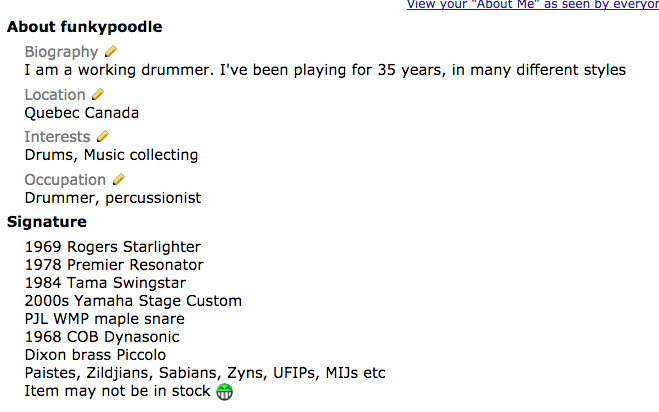Viewport: 659px width, 412px height.
Task: Click the '2000s Yamaha Stage Custom' line
Action: coord(133,301)
